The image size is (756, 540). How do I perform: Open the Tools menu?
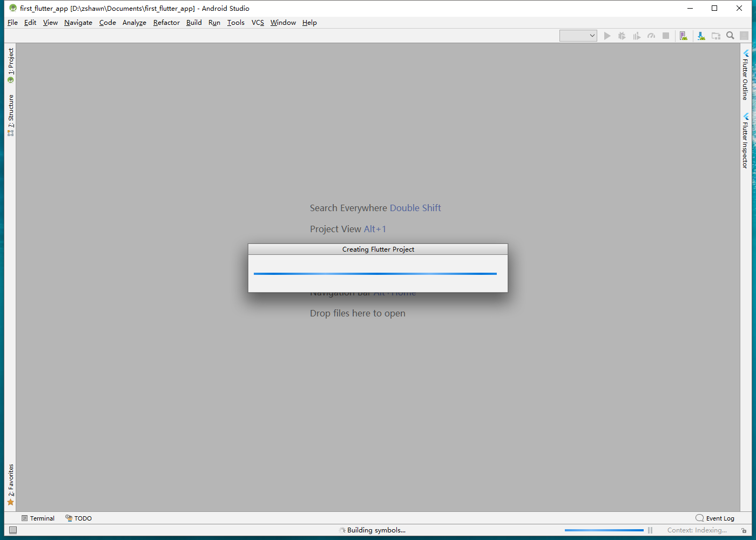point(236,23)
